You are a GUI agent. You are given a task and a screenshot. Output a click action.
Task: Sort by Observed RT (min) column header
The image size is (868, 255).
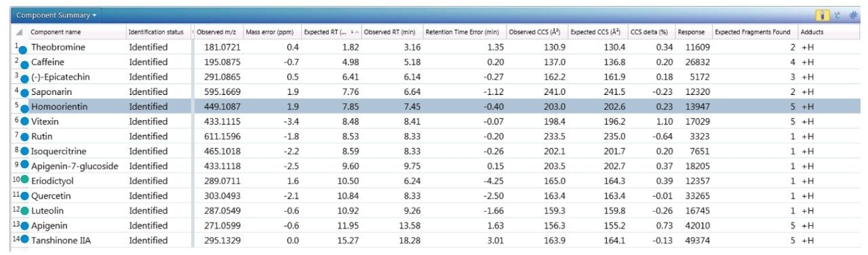[389, 33]
